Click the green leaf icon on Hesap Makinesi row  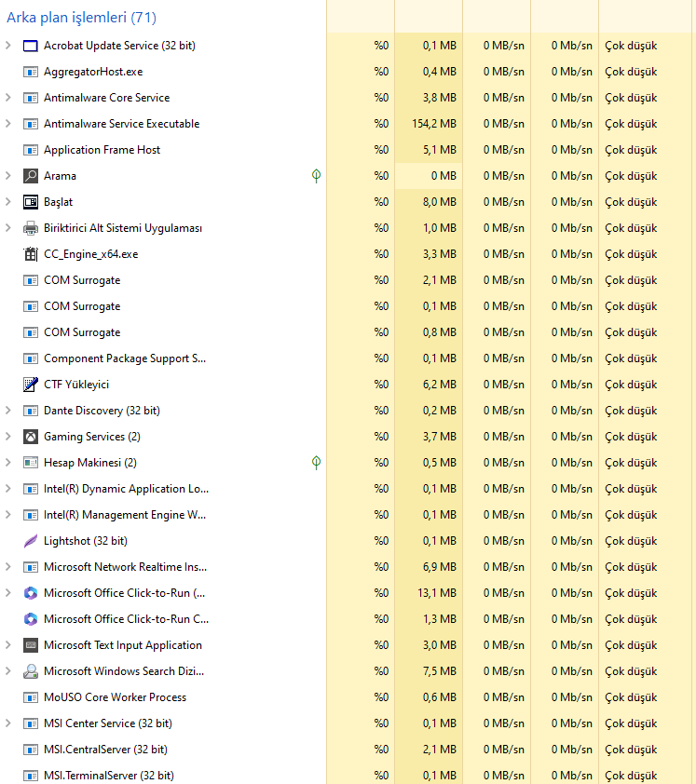click(x=316, y=463)
